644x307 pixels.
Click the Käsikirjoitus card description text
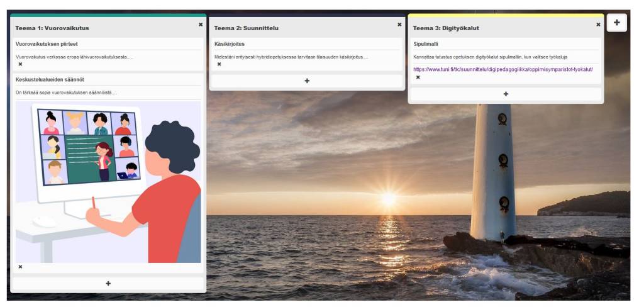coord(291,57)
